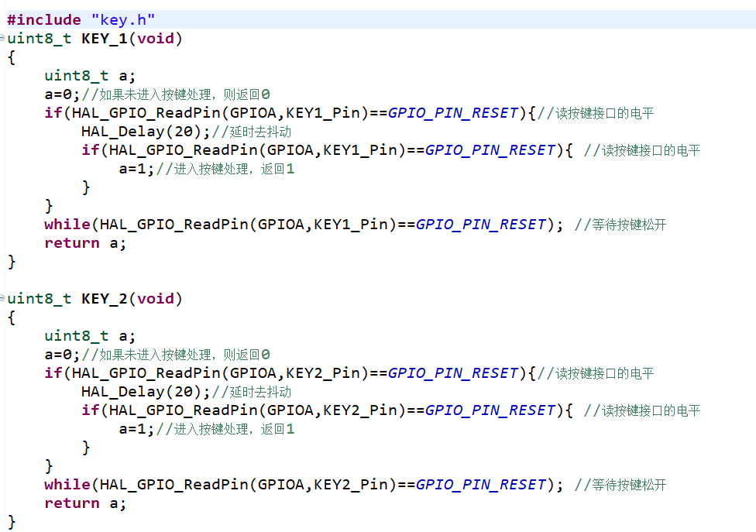Click the closing brace ending KEY_1 function
The image size is (756, 532).
tap(12, 262)
